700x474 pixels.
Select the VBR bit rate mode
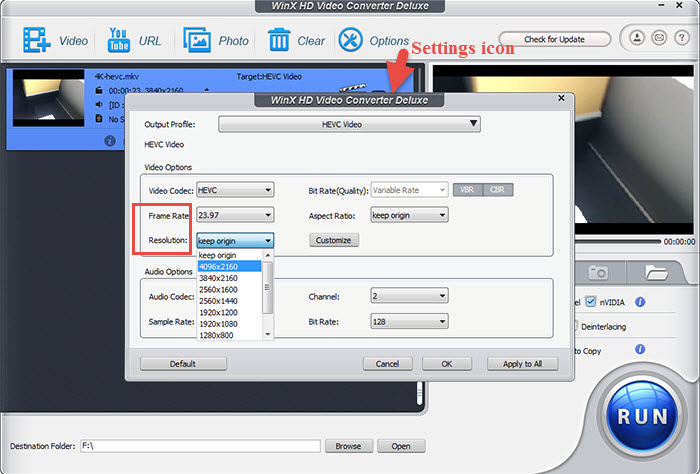(467, 189)
